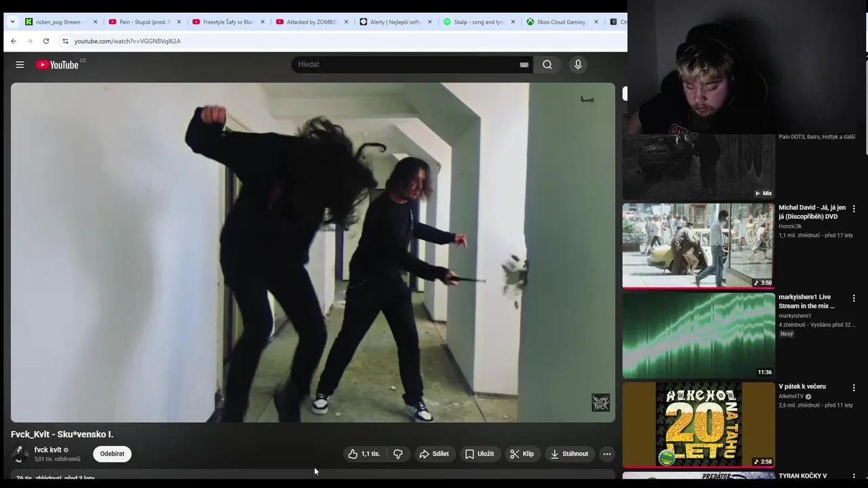This screenshot has width=868, height=488.
Task: Click the browser back arrow
Action: pyautogui.click(x=14, y=41)
